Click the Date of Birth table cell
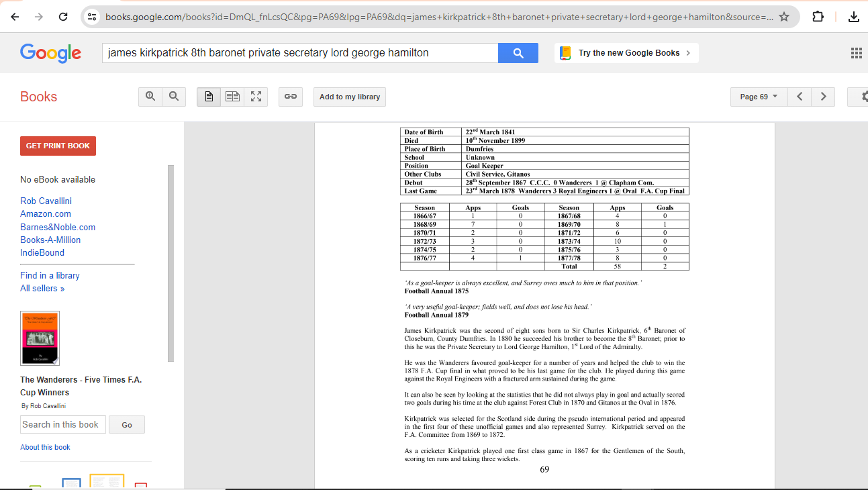 (431, 132)
